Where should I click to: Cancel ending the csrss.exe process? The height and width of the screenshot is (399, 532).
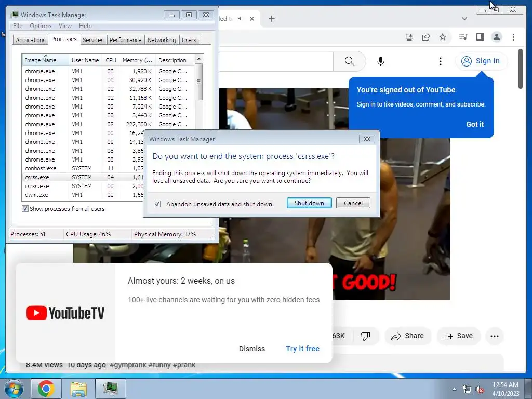[x=353, y=203]
